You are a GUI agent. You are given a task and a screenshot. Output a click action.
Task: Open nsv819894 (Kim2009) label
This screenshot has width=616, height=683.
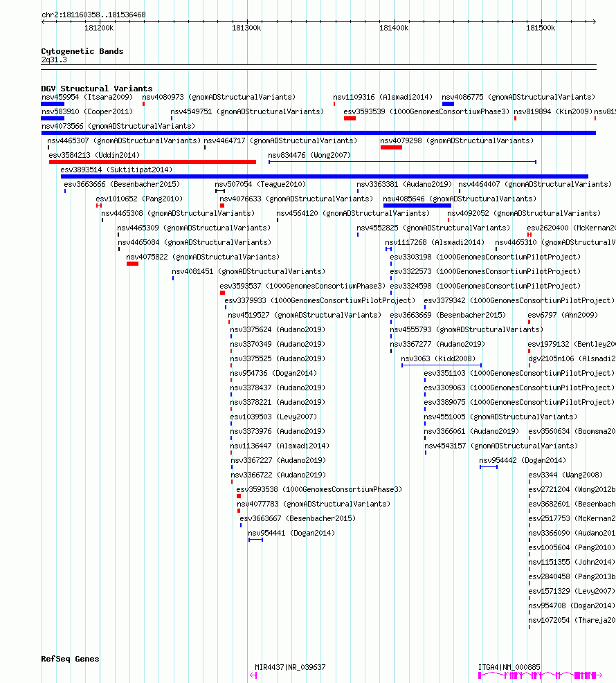point(553,111)
